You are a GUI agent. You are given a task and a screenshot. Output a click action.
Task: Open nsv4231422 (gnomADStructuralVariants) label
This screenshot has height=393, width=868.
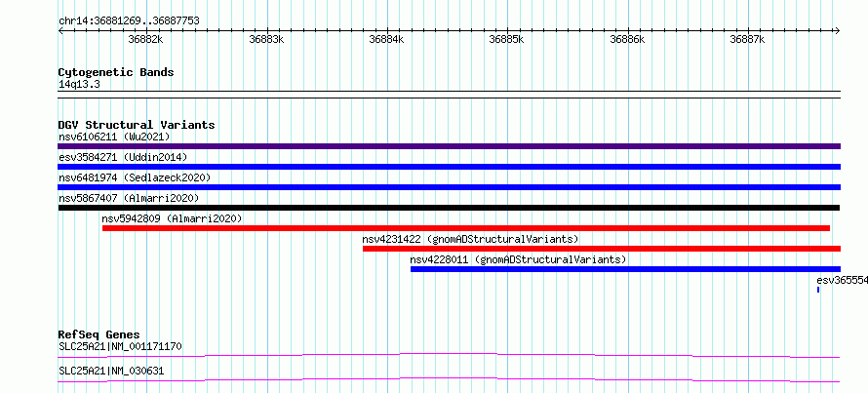[470, 239]
